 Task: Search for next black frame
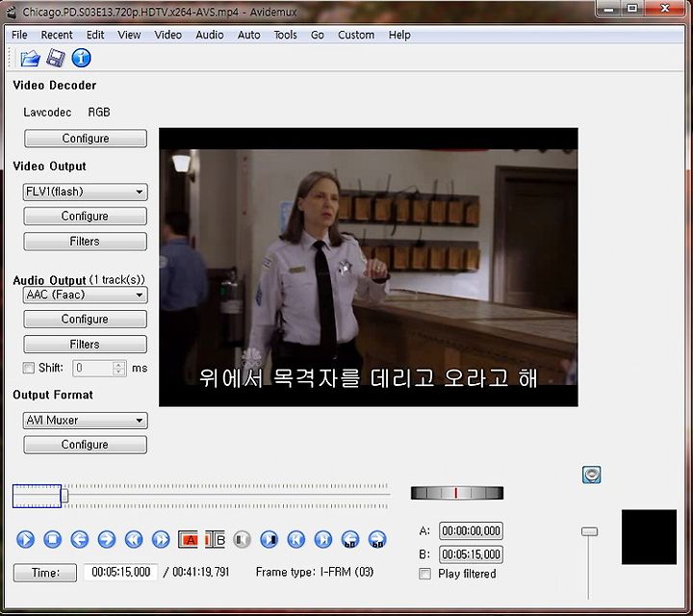point(269,540)
